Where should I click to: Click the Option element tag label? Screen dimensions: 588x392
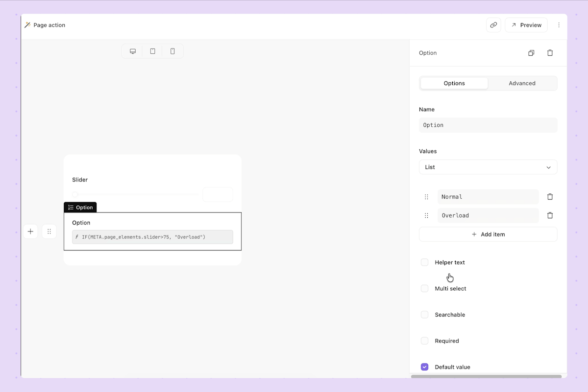(80, 208)
